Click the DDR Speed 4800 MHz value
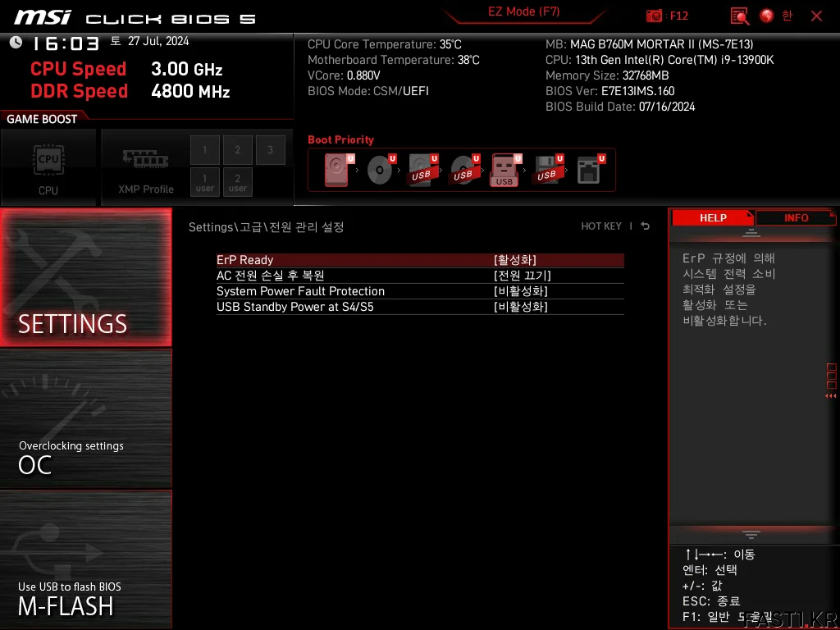The image size is (840, 630). pos(190,91)
